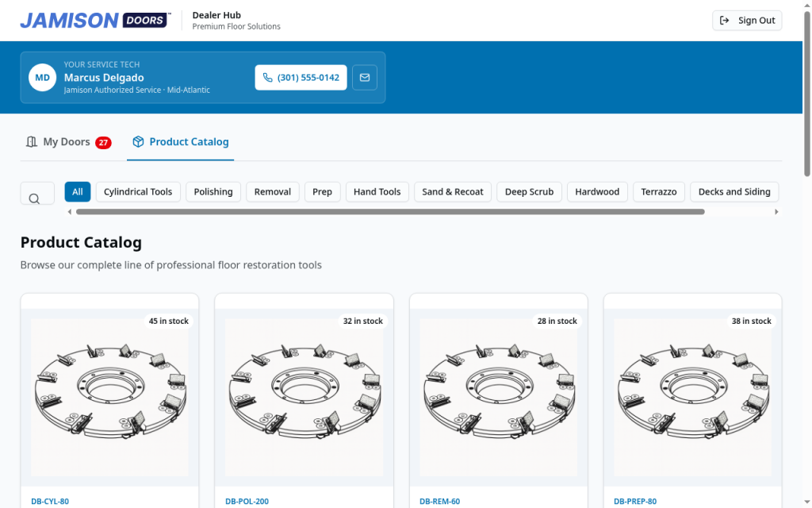Select the All category filter
812x508 pixels.
(x=78, y=192)
